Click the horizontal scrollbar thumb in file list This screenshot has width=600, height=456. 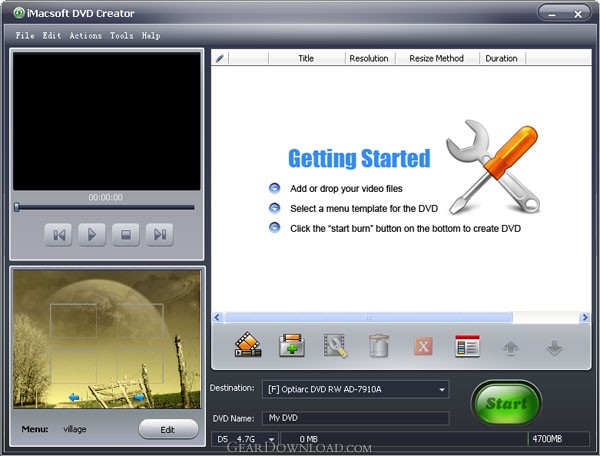click(368, 317)
